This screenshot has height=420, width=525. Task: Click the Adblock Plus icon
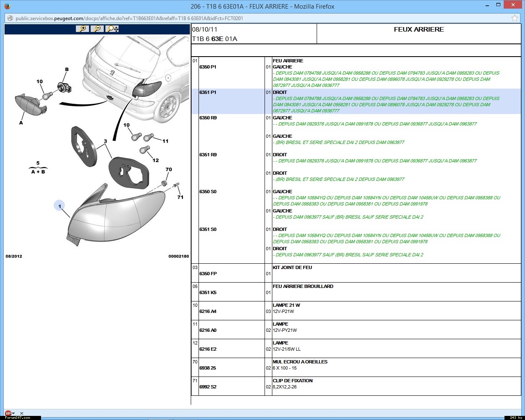coord(7,413)
